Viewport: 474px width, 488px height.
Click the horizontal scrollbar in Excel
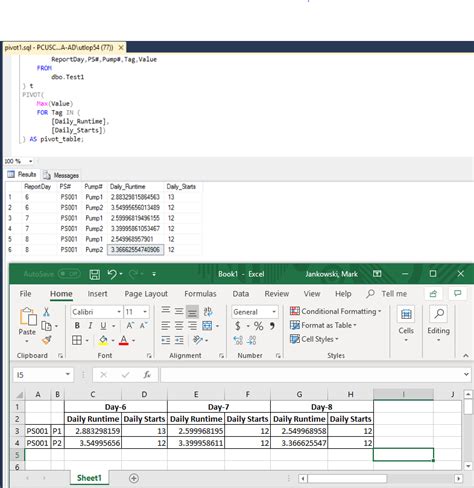[x=347, y=479]
